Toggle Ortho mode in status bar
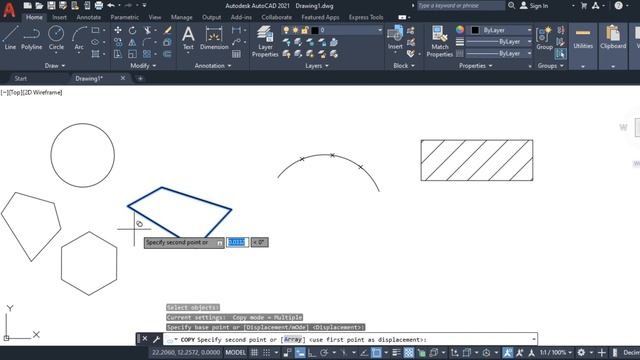Viewport: 640px width, 360px height. 312,353
